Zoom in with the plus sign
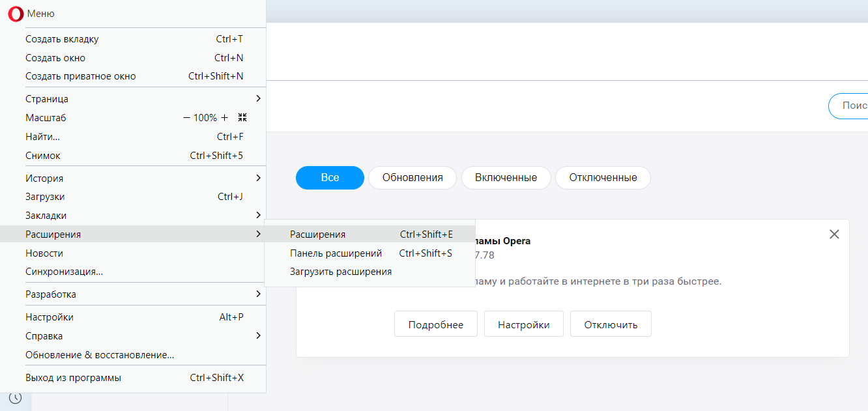The height and width of the screenshot is (411, 868). [225, 118]
